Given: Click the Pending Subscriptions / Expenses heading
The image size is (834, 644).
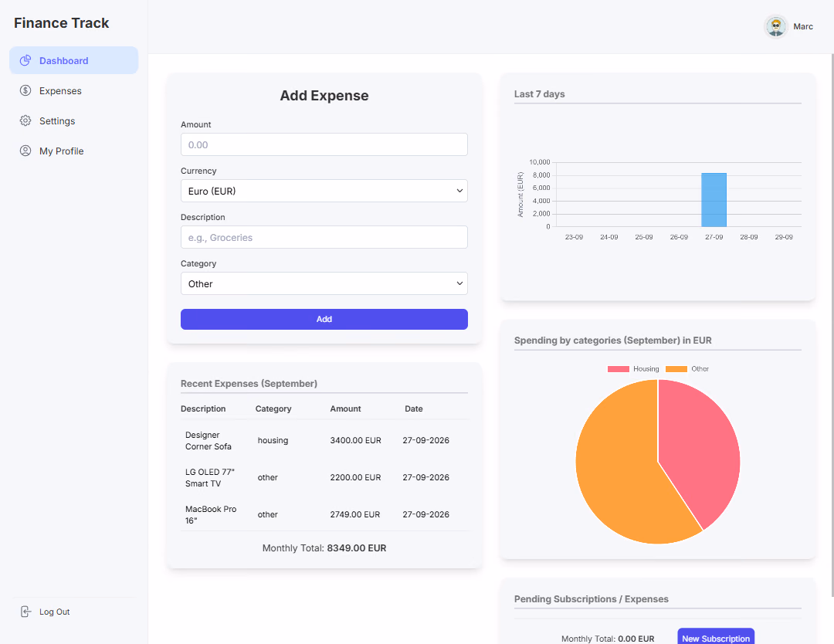Looking at the screenshot, I should (591, 599).
